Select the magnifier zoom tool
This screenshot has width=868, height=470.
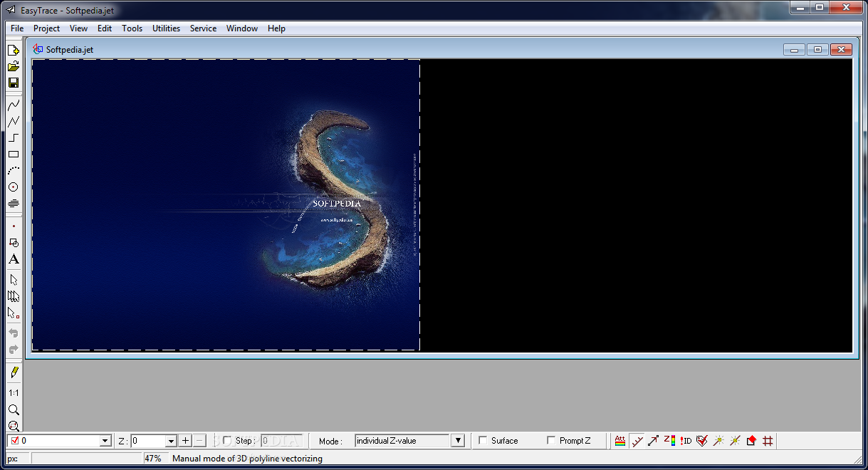tap(14, 409)
